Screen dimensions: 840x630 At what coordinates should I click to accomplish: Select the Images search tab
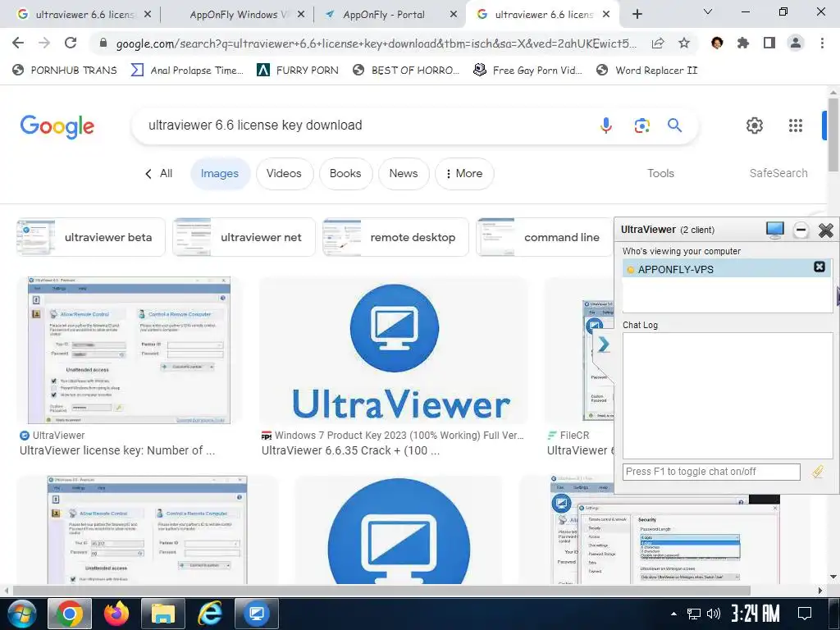[220, 174]
